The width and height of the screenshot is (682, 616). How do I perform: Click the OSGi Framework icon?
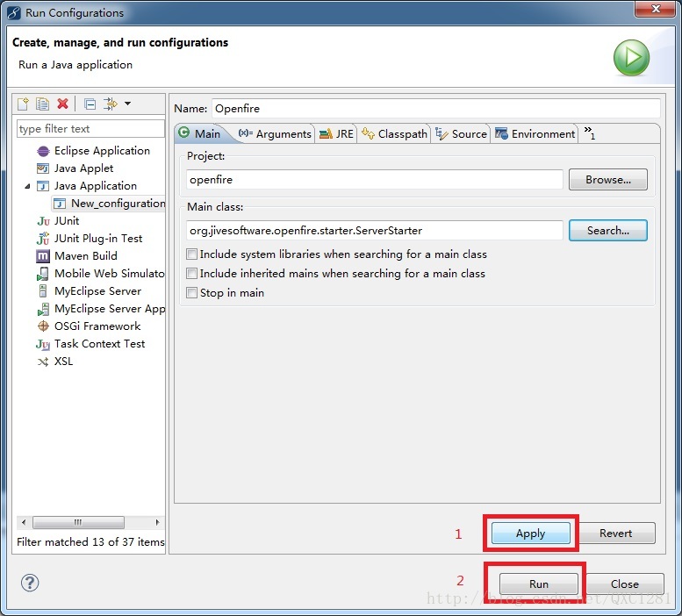(43, 326)
